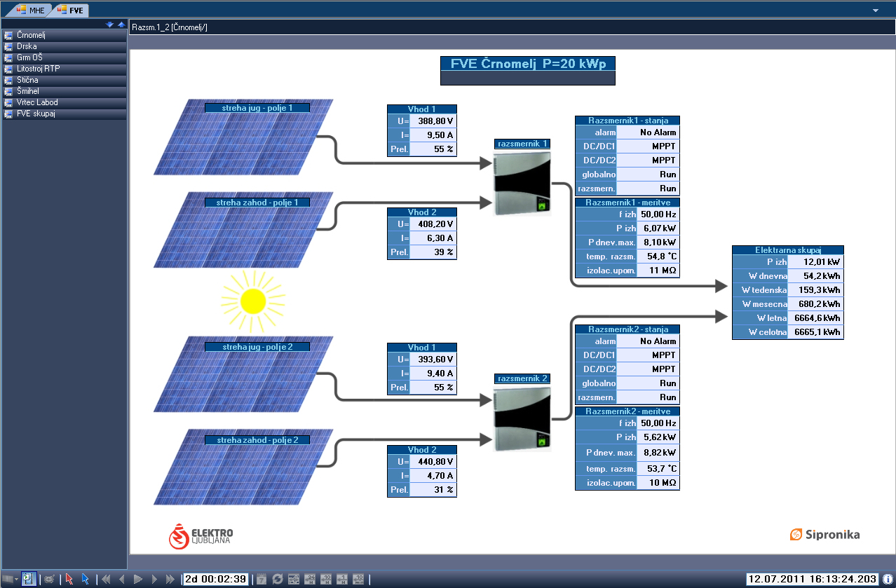Click the time offset field showing 2d 00:02:39
Screen dimensions: 896x588
(215, 579)
